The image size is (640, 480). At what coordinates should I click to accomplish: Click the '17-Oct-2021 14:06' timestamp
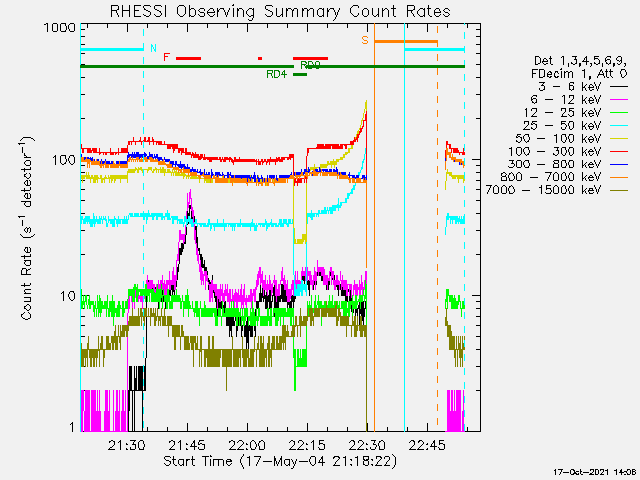pyautogui.click(x=595, y=472)
